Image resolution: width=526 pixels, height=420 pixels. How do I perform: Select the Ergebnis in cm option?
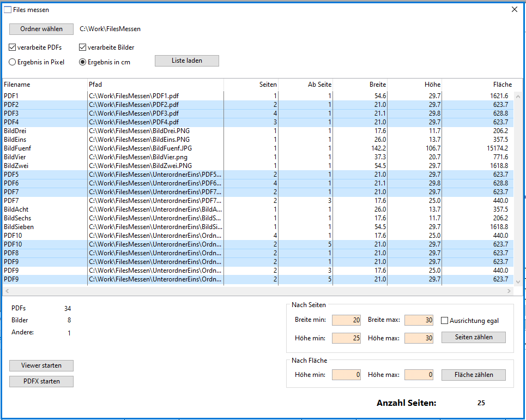pyautogui.click(x=83, y=62)
